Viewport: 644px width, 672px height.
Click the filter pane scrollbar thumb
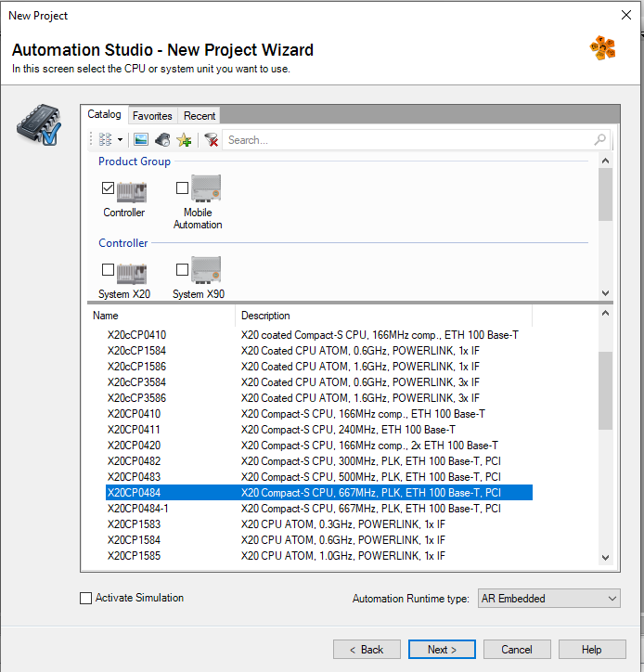pos(605,194)
